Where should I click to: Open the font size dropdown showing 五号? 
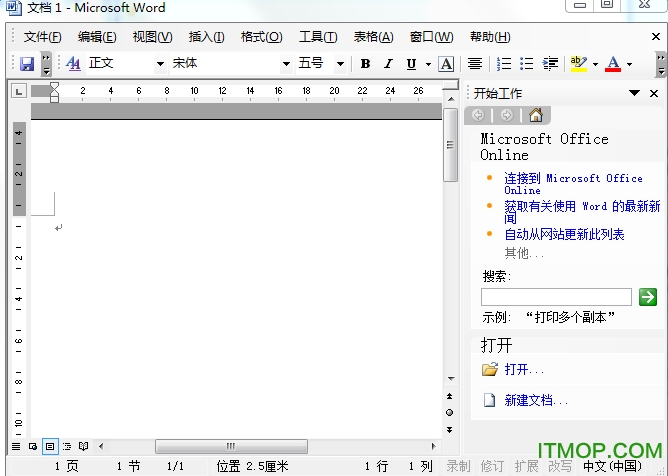pos(340,64)
